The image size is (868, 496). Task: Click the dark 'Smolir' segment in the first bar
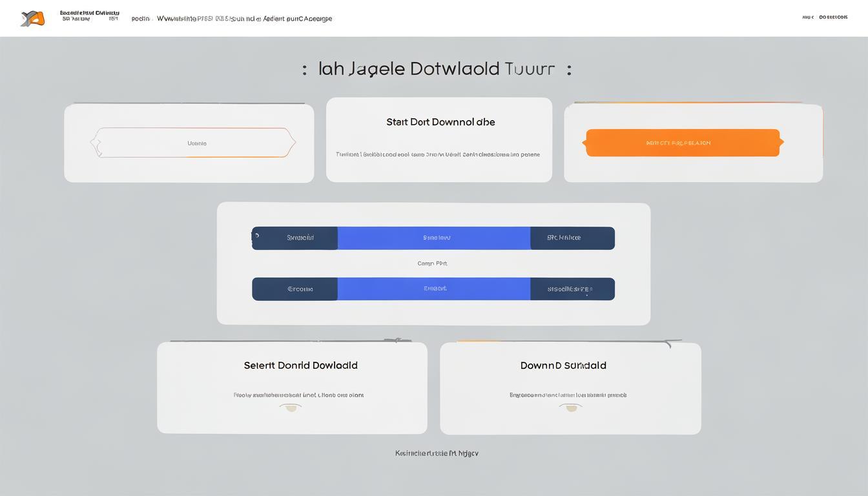(x=296, y=237)
